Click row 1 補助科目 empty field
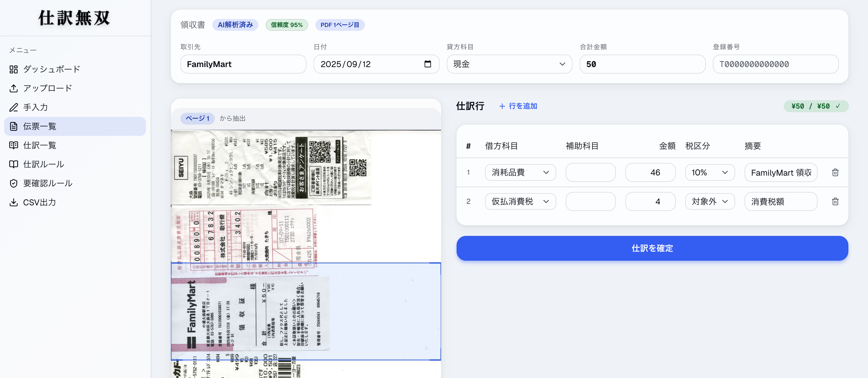The width and height of the screenshot is (868, 378). pos(590,172)
